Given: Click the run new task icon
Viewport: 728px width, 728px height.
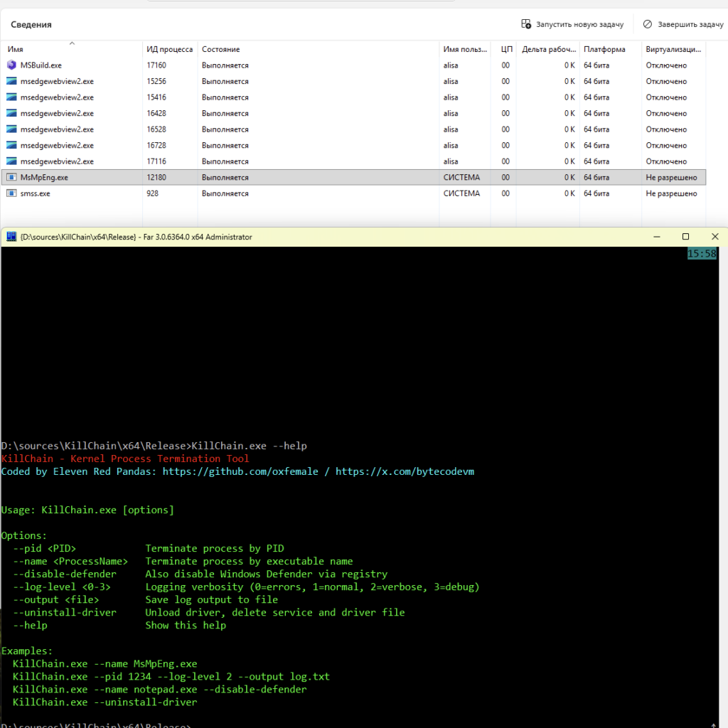Looking at the screenshot, I should 526,24.
